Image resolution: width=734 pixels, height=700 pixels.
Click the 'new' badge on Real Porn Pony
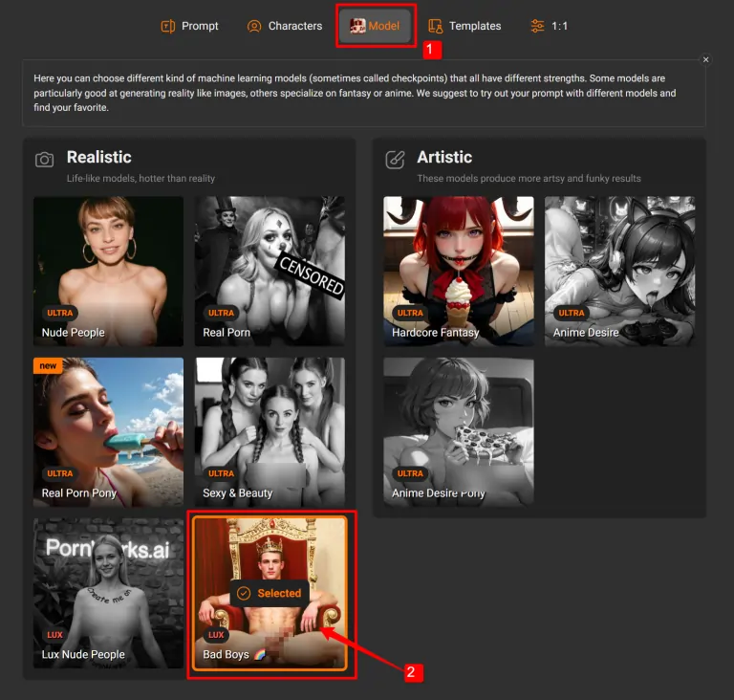click(48, 366)
